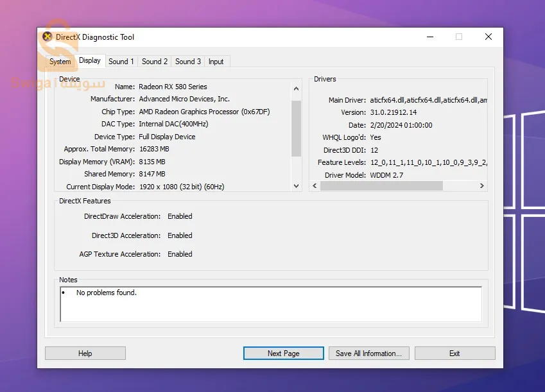The height and width of the screenshot is (392, 545).
Task: Click the Device panel vertical scrollbar thumb
Action: pos(296,128)
